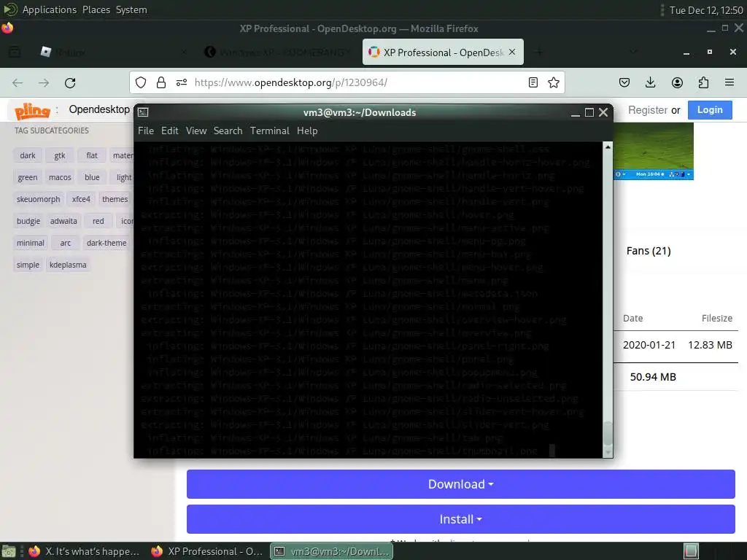Click the Register link
This screenshot has height=560, width=747.
tap(648, 110)
